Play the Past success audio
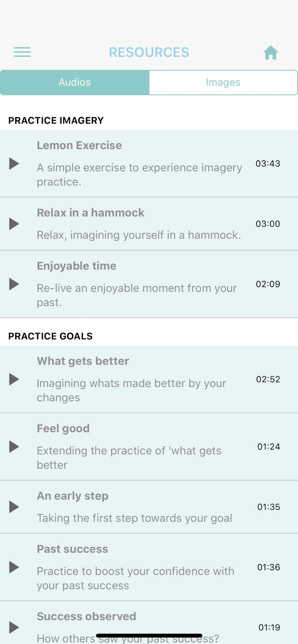This screenshot has height=644, width=298. [x=14, y=567]
